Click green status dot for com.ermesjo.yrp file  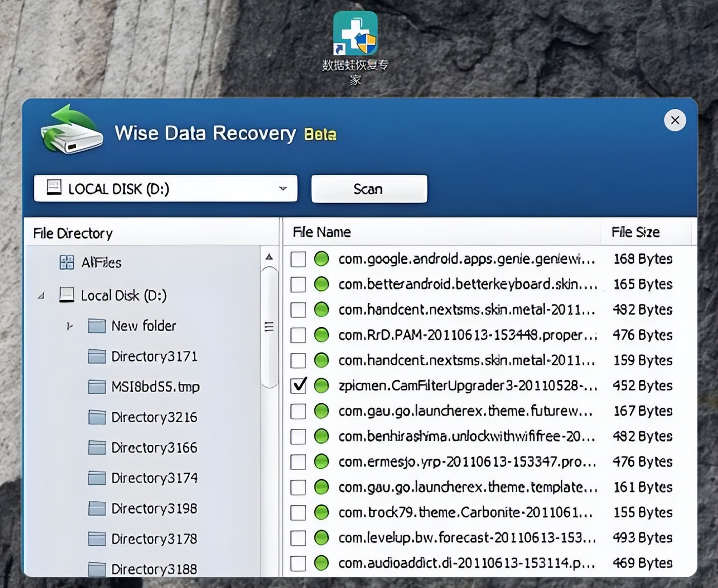coord(322,462)
